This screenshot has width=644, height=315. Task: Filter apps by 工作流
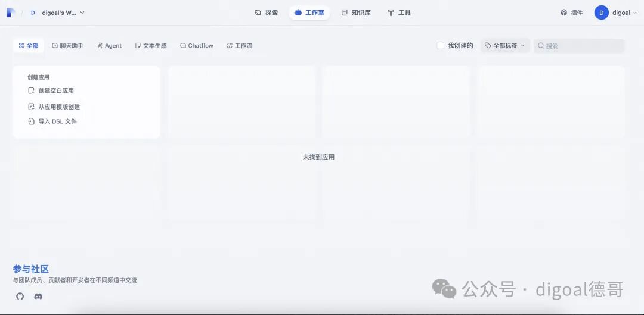pyautogui.click(x=240, y=46)
